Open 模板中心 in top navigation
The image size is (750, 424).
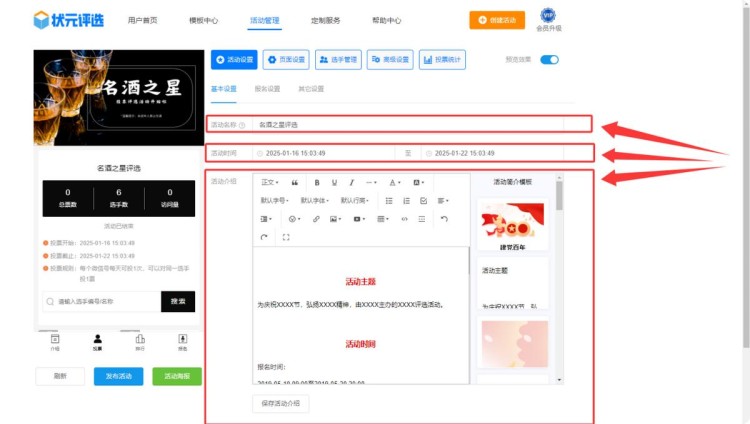[x=203, y=20]
